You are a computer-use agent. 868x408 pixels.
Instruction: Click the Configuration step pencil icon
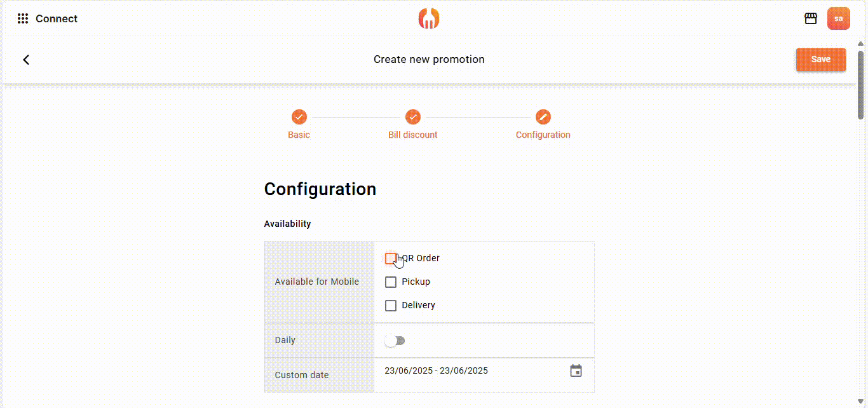pos(543,117)
